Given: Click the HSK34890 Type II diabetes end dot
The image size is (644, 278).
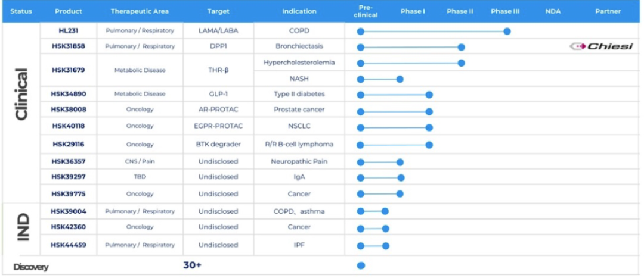Looking at the screenshot, I should click(429, 95).
